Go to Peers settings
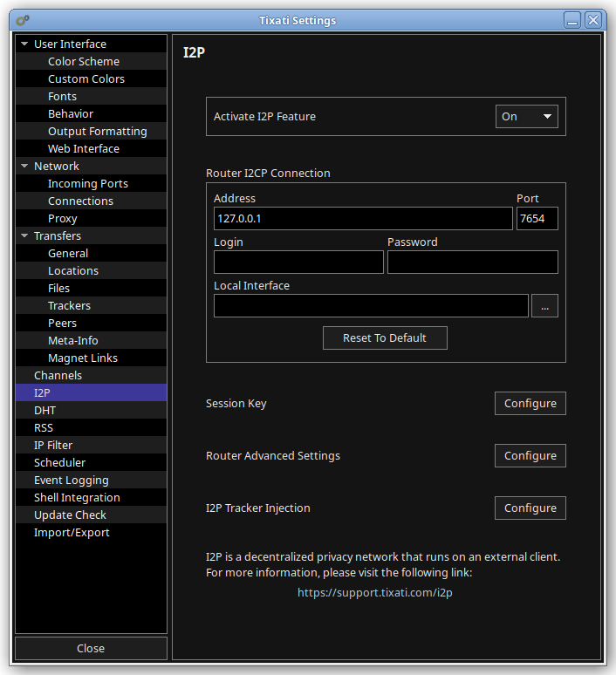Image resolution: width=616 pixels, height=675 pixels. [91, 323]
